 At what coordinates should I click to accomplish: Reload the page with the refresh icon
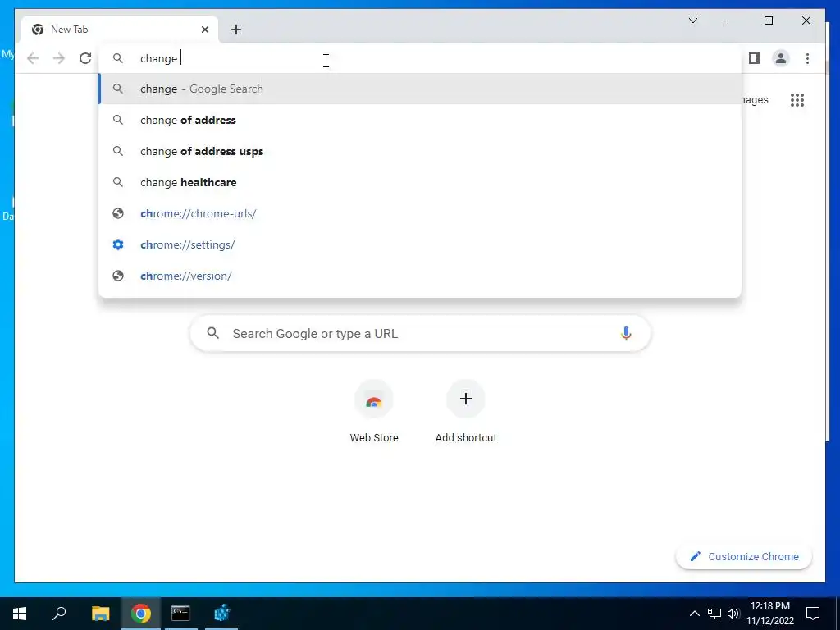coord(85,58)
